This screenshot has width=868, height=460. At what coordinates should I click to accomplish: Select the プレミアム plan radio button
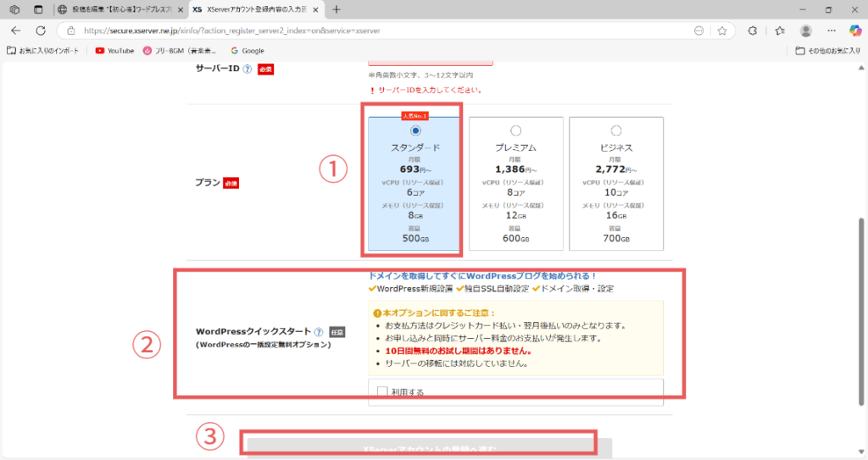coord(516,130)
